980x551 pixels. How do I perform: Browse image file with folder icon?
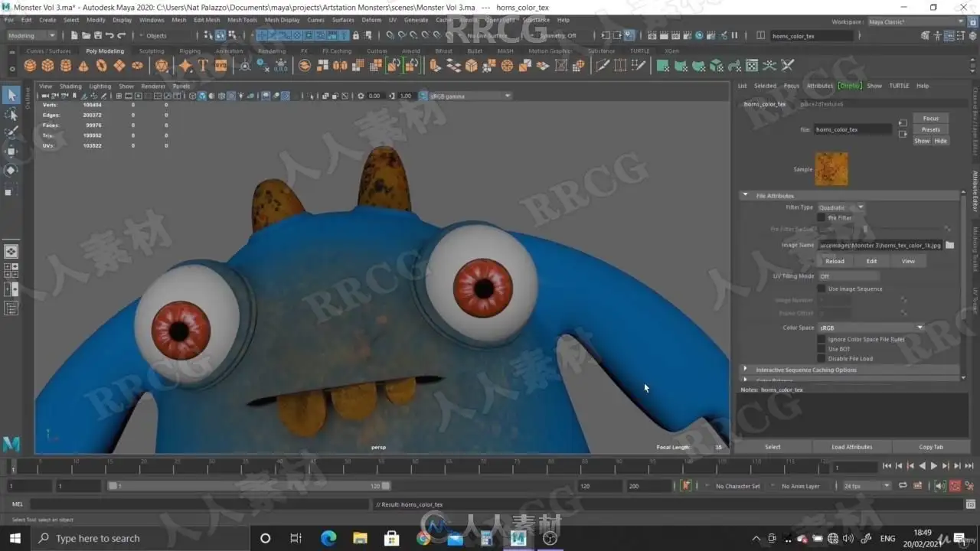[x=950, y=245]
